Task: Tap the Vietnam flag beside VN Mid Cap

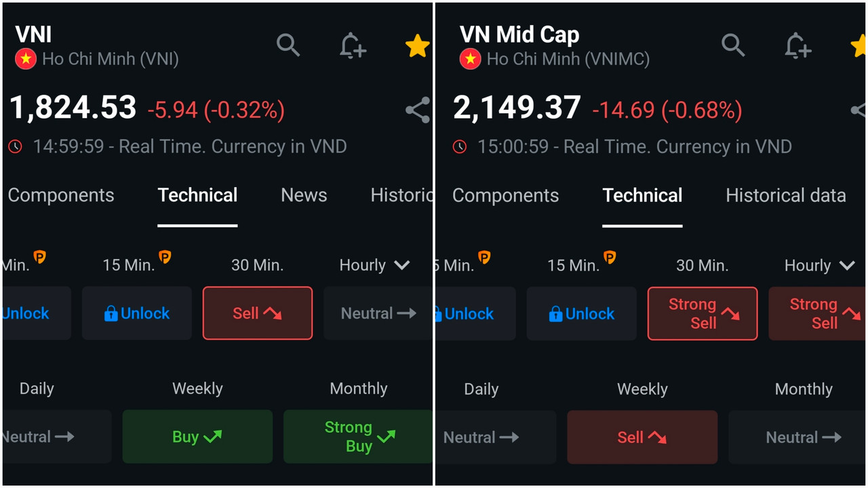Action: click(x=471, y=60)
